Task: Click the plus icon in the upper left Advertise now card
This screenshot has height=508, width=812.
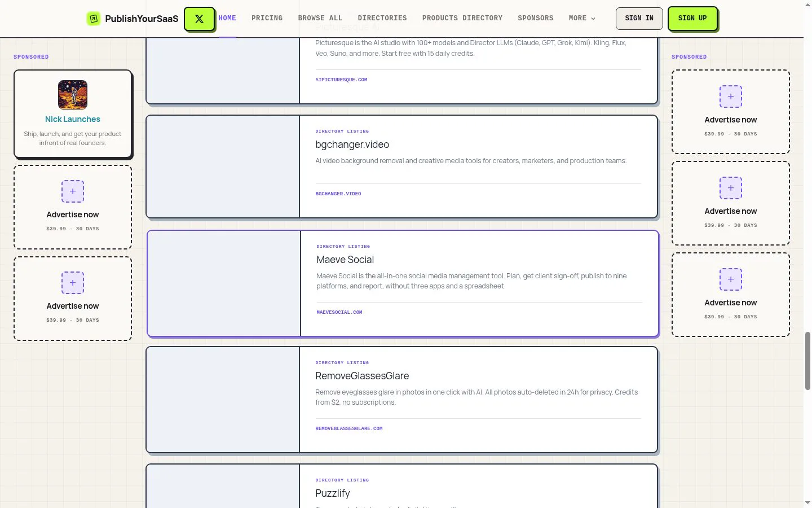Action: pos(73,191)
